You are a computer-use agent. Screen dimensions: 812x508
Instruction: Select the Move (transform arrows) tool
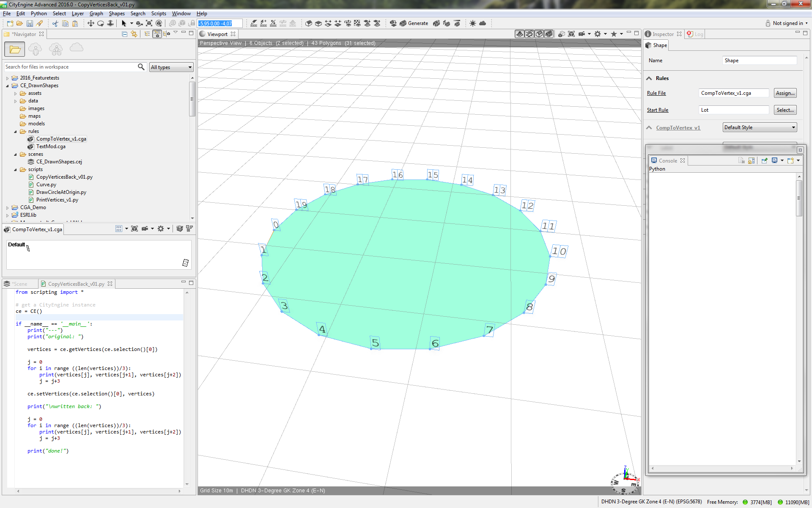(91, 23)
